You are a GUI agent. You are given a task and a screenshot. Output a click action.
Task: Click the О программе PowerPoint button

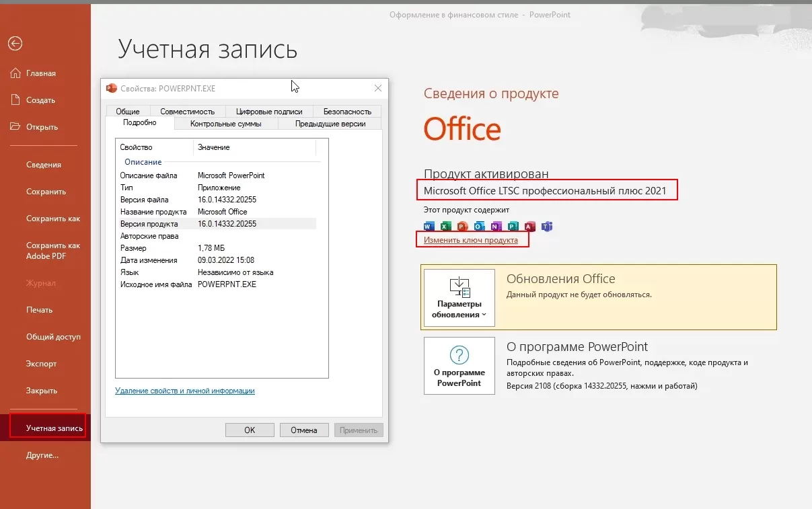pyautogui.click(x=459, y=366)
